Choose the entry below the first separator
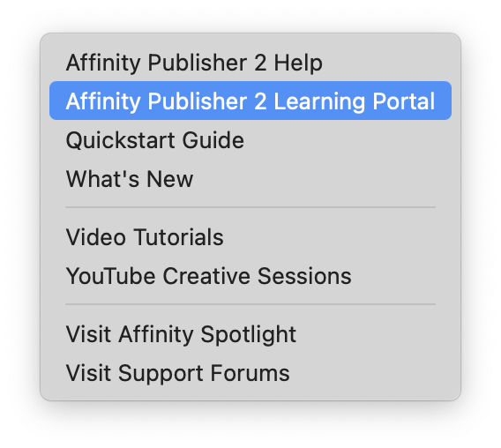 point(250,237)
